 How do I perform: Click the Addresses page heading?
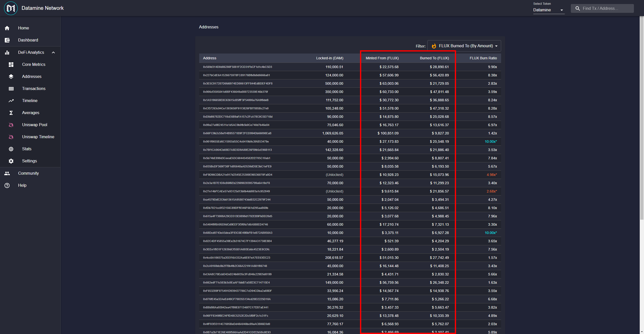(209, 27)
